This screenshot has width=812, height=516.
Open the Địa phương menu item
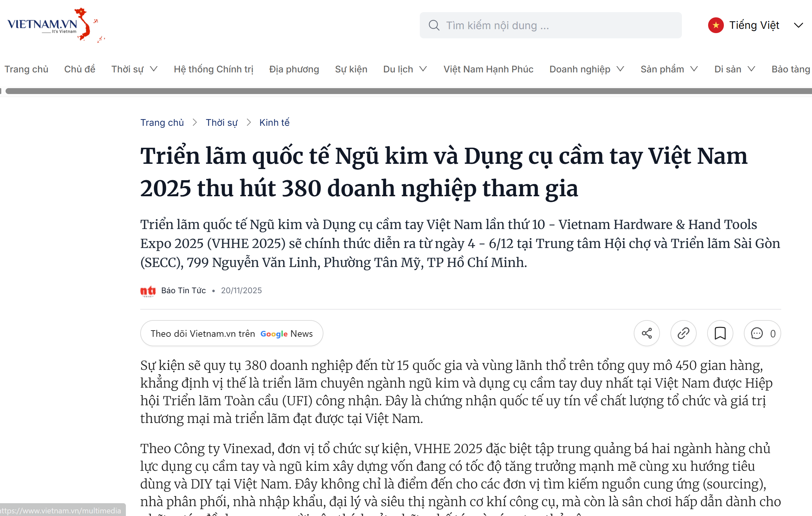[294, 69]
